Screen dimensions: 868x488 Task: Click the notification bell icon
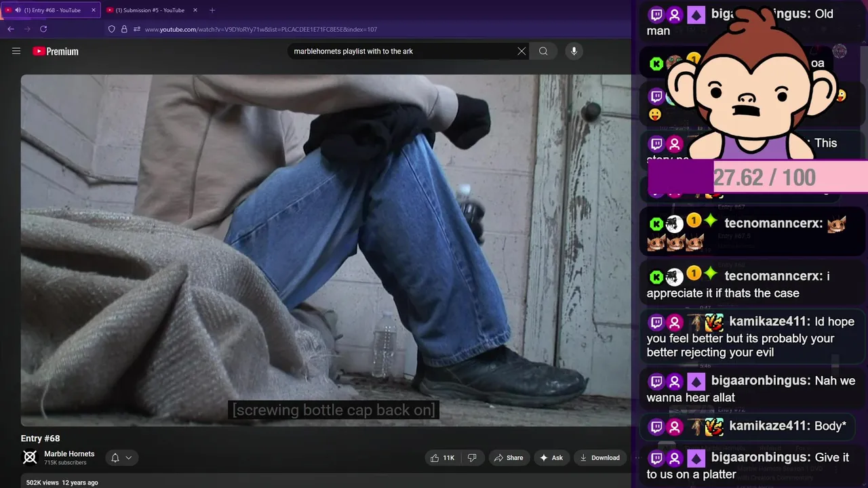(115, 458)
